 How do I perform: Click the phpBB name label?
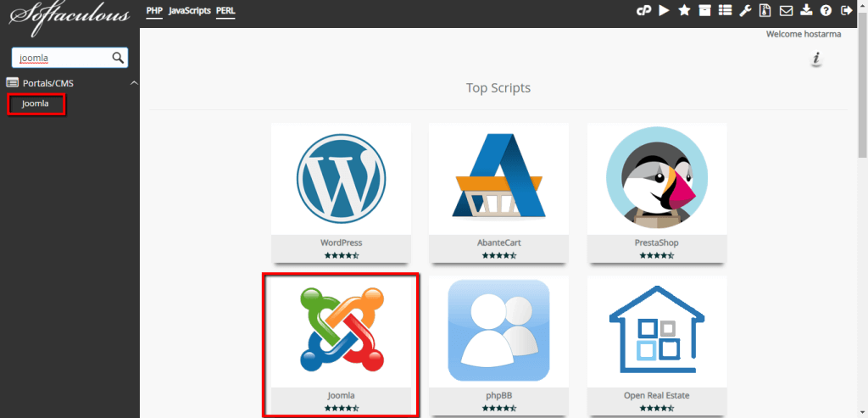[x=498, y=395]
